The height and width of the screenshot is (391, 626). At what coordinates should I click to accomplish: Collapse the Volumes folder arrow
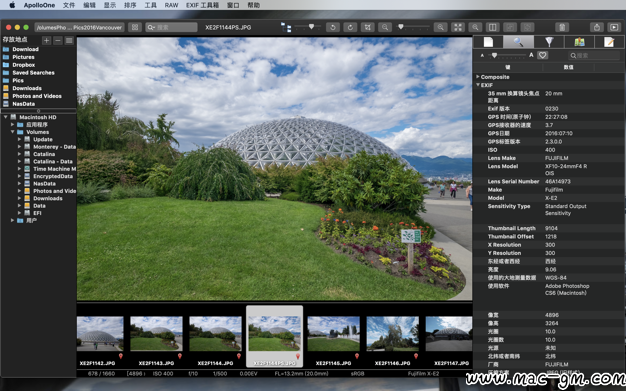pos(12,132)
